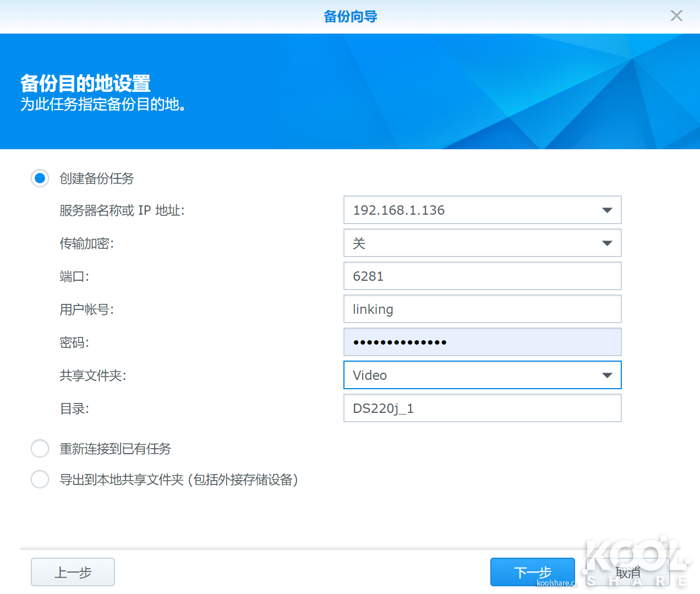
Task: Open the server IP address dropdown arrow
Action: click(x=607, y=210)
